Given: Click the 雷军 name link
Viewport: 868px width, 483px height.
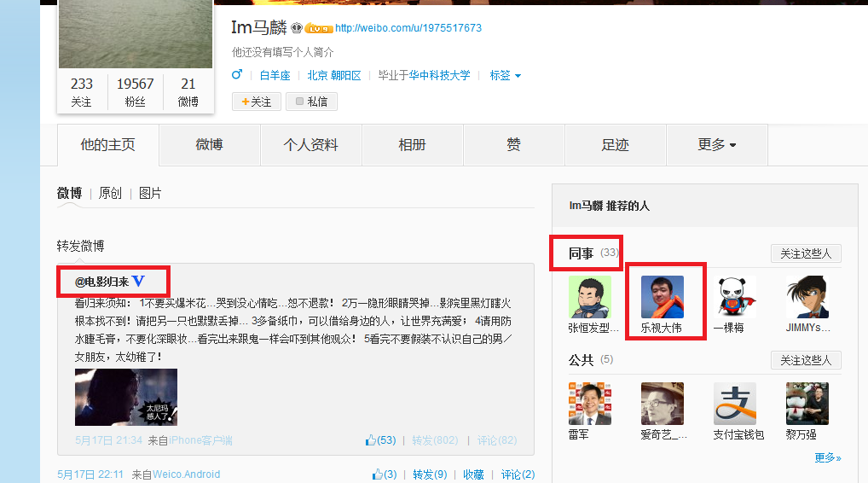Looking at the screenshot, I should click(x=578, y=435).
